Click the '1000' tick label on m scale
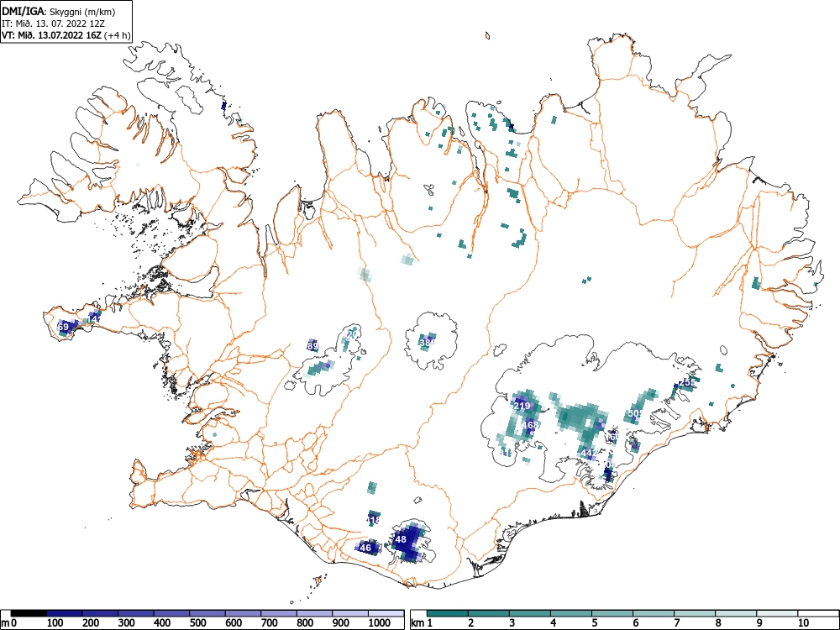 click(380, 623)
